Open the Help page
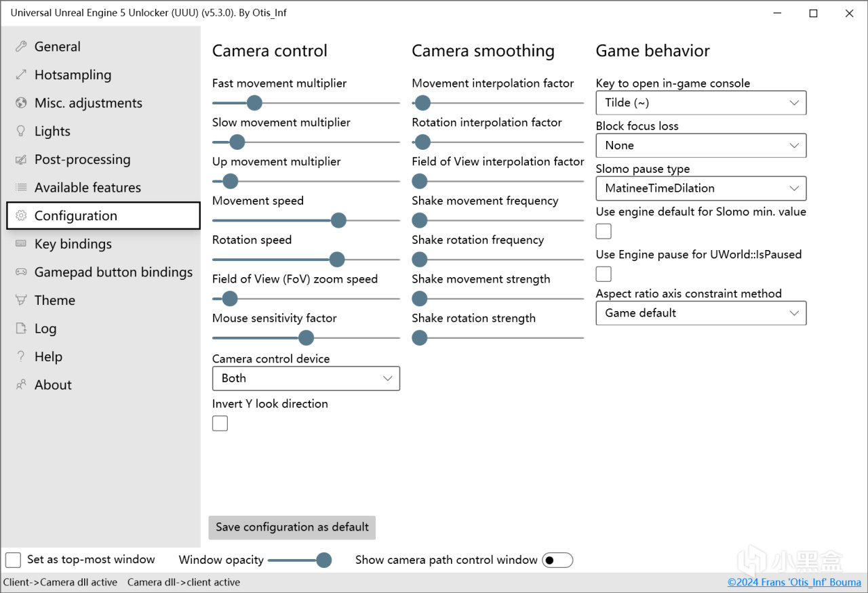Image resolution: width=868 pixels, height=593 pixels. click(103, 356)
